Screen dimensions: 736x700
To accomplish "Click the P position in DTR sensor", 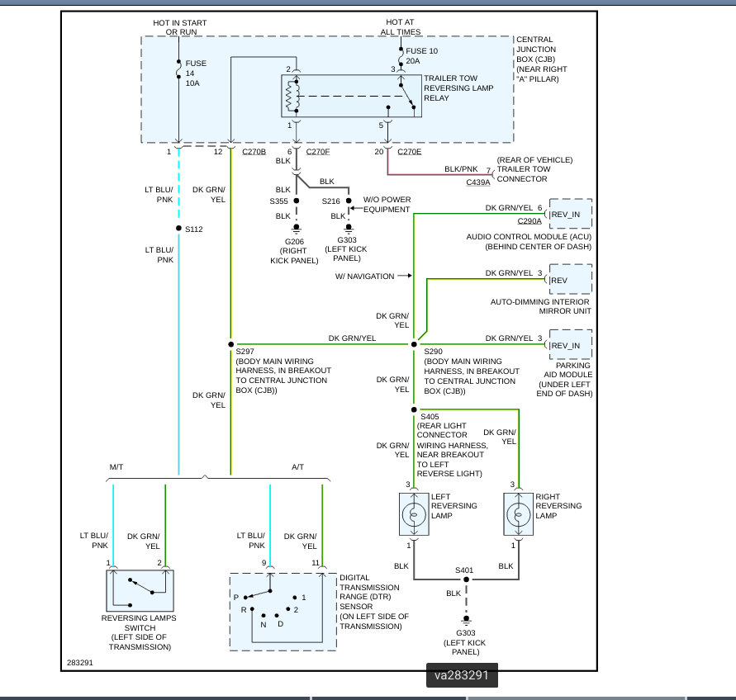I will click(236, 598).
